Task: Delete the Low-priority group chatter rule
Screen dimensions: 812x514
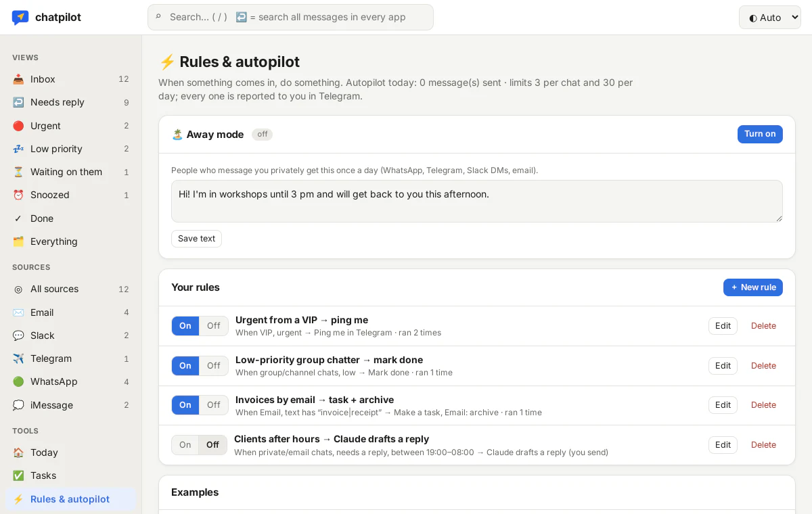Action: pyautogui.click(x=763, y=366)
